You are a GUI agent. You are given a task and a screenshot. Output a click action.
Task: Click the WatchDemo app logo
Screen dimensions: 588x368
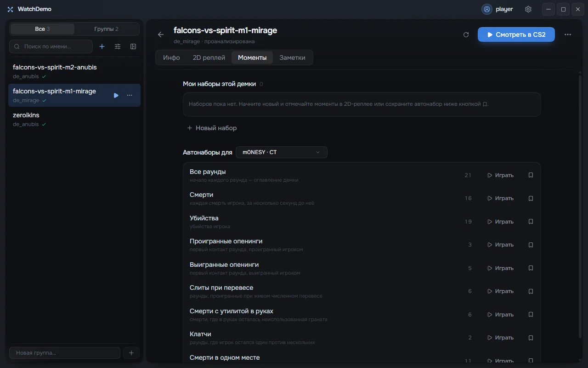10,9
